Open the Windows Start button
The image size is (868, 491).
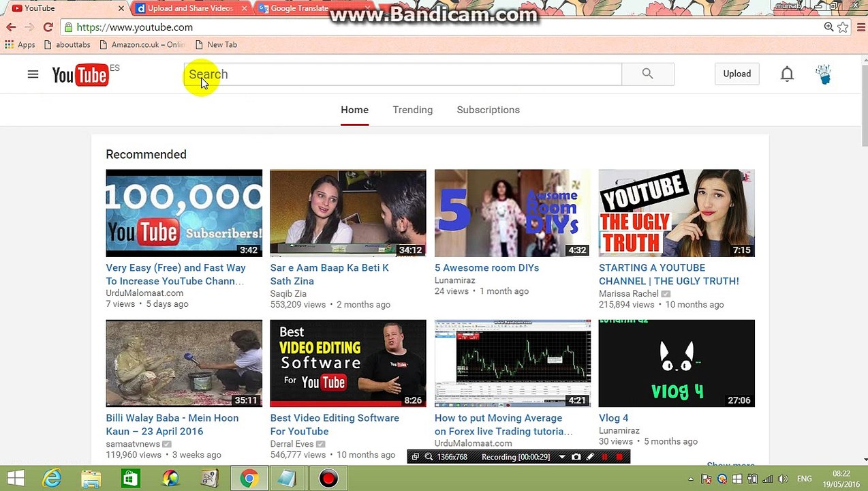point(16,479)
